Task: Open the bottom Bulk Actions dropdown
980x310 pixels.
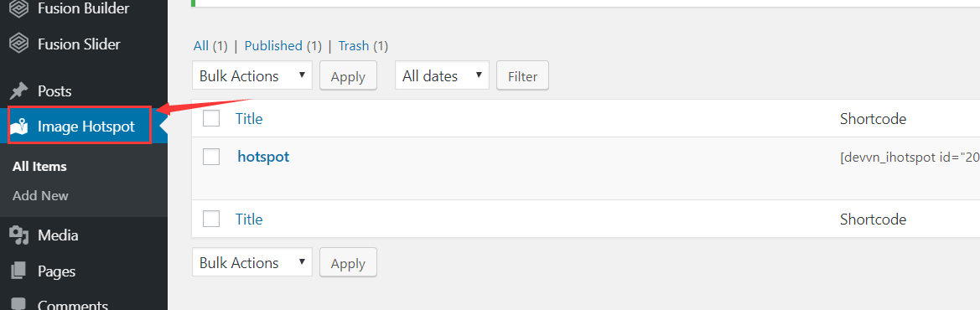Action: point(252,262)
